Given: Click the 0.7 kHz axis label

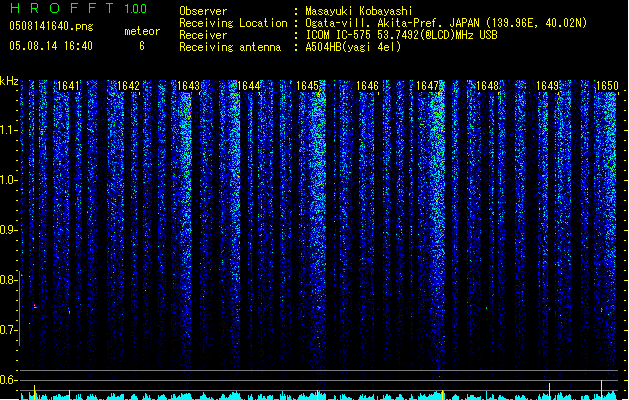Looking at the screenshot, I should [9, 330].
